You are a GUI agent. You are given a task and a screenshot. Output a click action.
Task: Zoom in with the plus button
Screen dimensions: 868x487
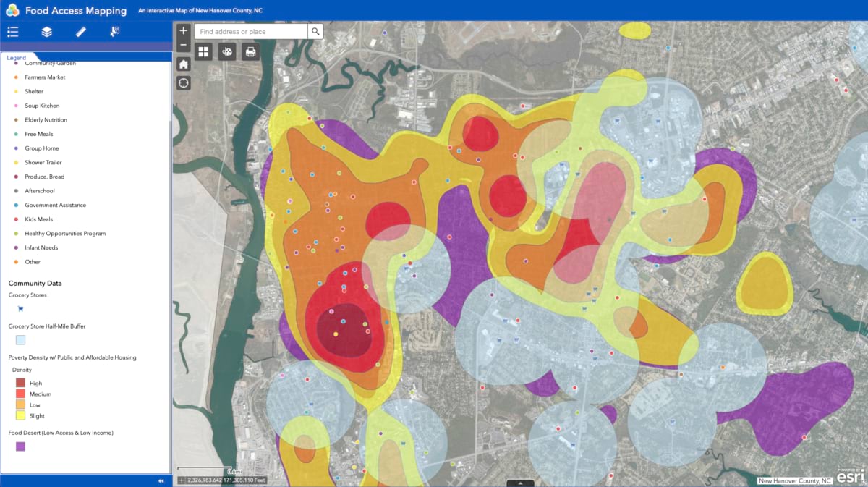183,31
